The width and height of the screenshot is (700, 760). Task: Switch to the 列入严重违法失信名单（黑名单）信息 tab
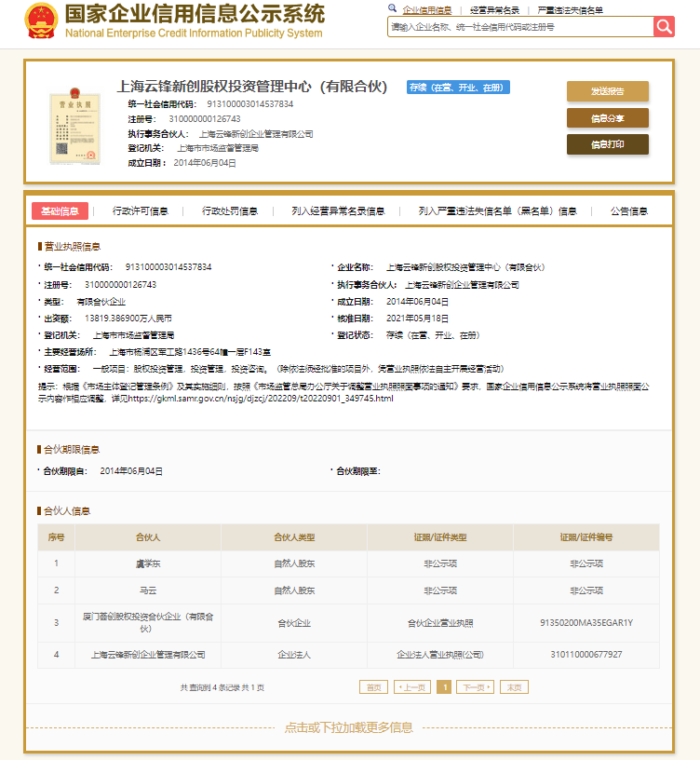(x=497, y=210)
